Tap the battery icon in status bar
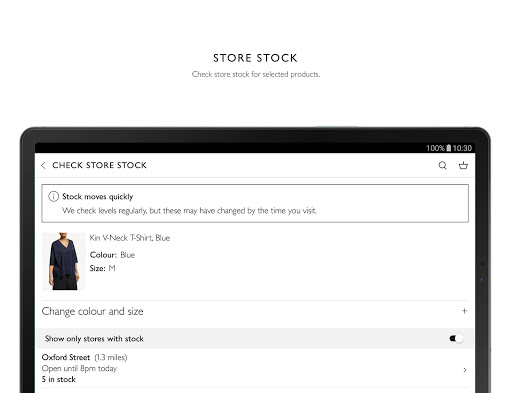Viewport: 512px width, 393px height. [449, 148]
